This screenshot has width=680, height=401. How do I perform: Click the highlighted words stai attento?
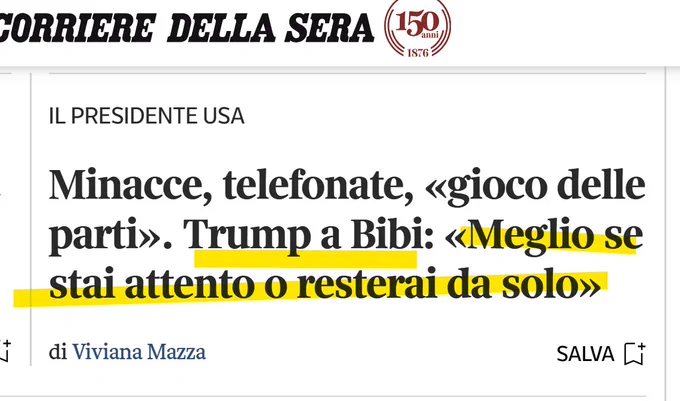click(x=151, y=284)
